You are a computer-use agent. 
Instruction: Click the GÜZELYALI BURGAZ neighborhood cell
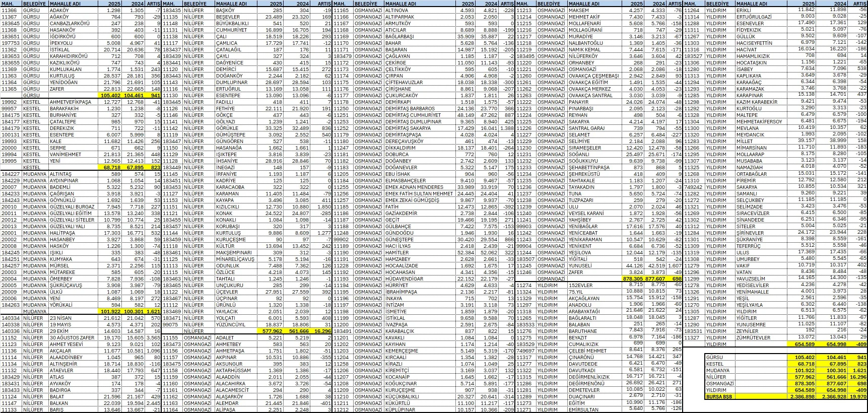click(73, 207)
